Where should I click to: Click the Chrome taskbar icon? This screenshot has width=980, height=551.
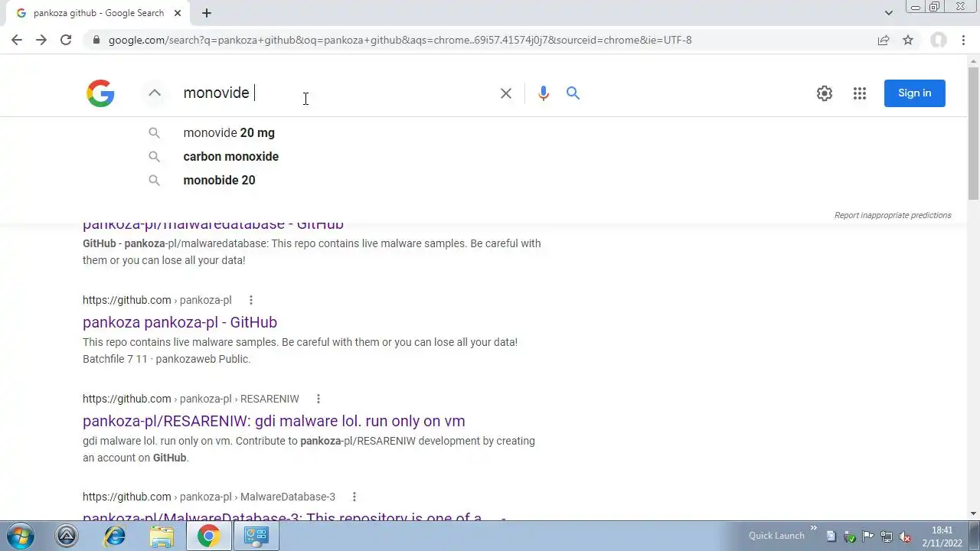coord(208,536)
